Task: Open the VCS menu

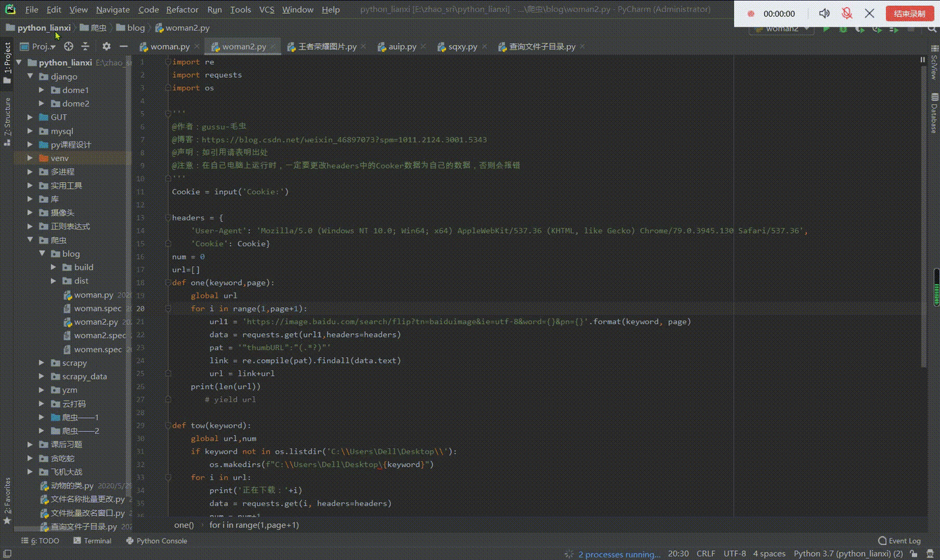Action: pos(266,10)
